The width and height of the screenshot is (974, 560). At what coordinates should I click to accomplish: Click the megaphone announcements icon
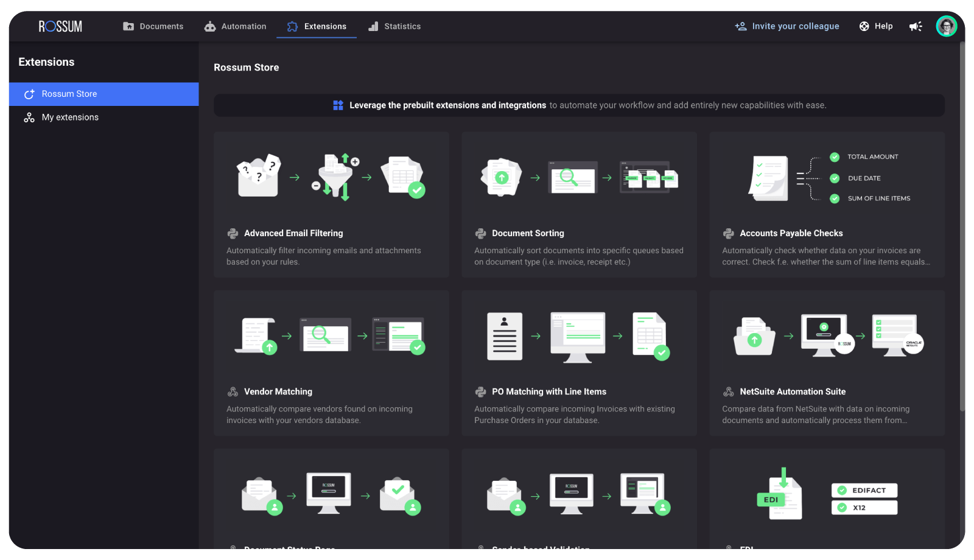915,26
